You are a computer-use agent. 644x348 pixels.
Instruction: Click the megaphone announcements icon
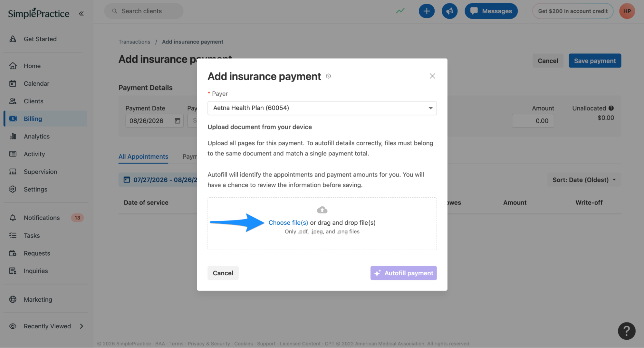449,11
